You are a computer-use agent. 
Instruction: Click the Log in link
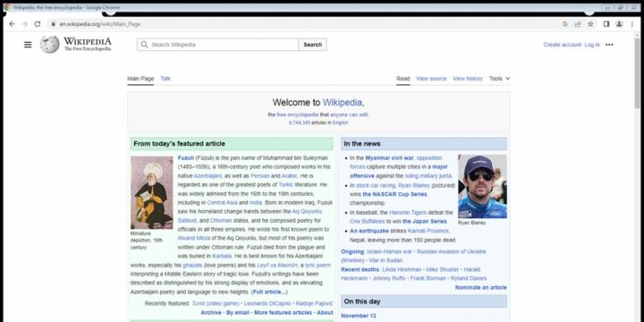592,45
